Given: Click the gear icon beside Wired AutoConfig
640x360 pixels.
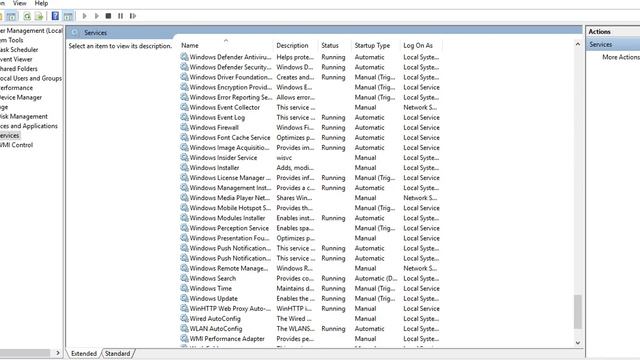Looking at the screenshot, I should pyautogui.click(x=184, y=318).
